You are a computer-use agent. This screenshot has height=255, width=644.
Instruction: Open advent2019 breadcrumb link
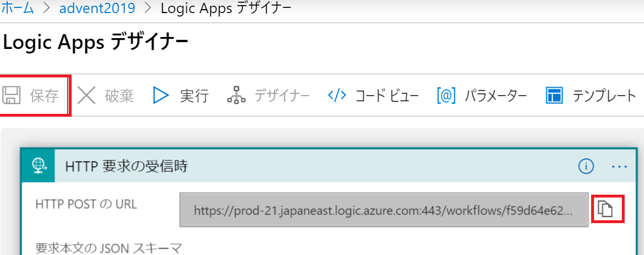[x=97, y=9]
